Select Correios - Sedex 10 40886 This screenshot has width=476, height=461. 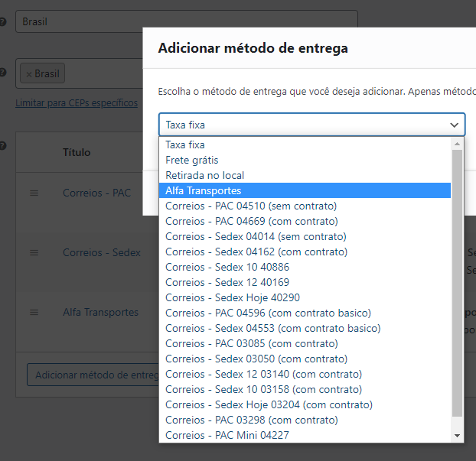click(305, 267)
